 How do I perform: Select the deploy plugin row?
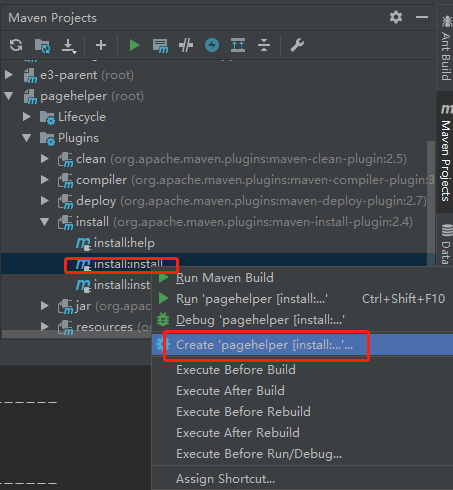242,201
